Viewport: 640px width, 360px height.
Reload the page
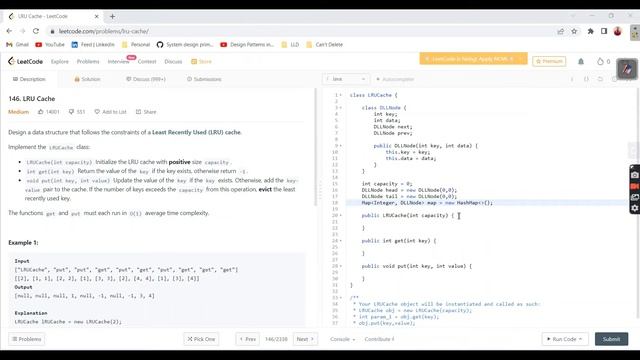(x=36, y=31)
